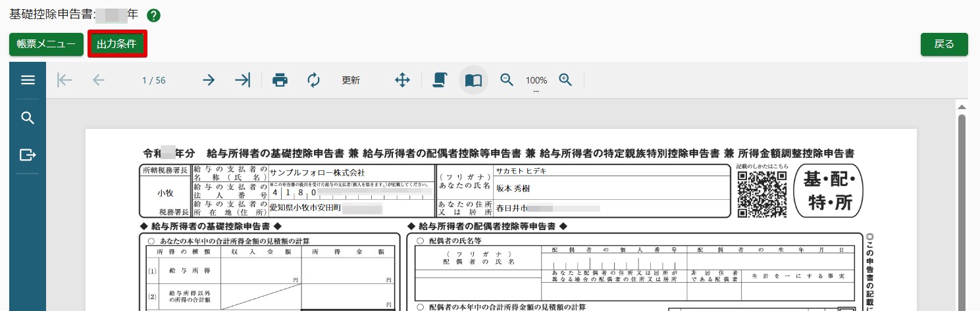Image resolution: width=980 pixels, height=311 pixels.
Task: Click the circular refresh arrows icon
Action: pos(314,80)
